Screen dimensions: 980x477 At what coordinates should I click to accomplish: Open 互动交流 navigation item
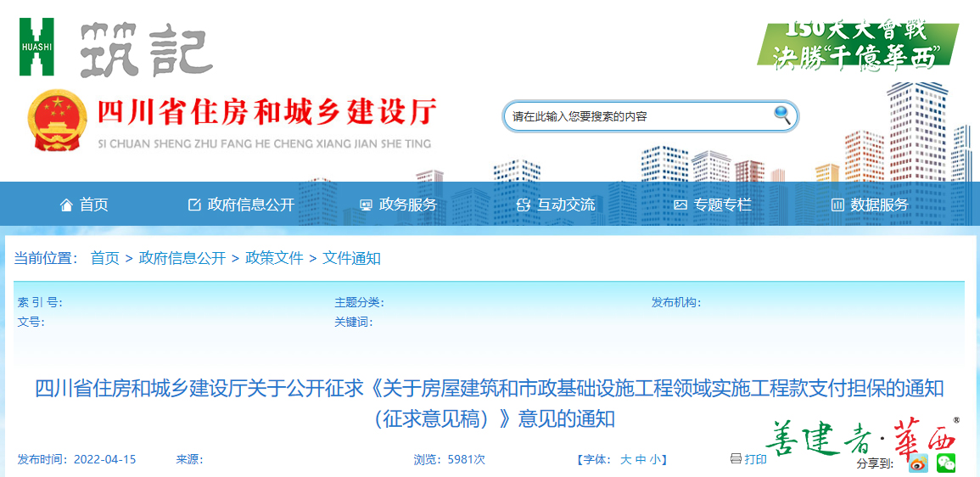pos(556,205)
